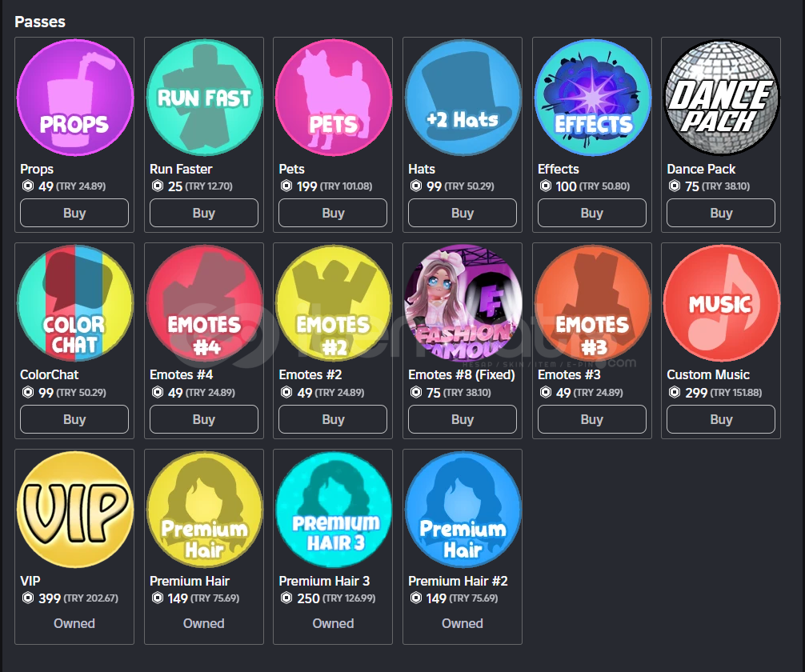Buy the Emotes #4 pass
805x672 pixels.
204,419
